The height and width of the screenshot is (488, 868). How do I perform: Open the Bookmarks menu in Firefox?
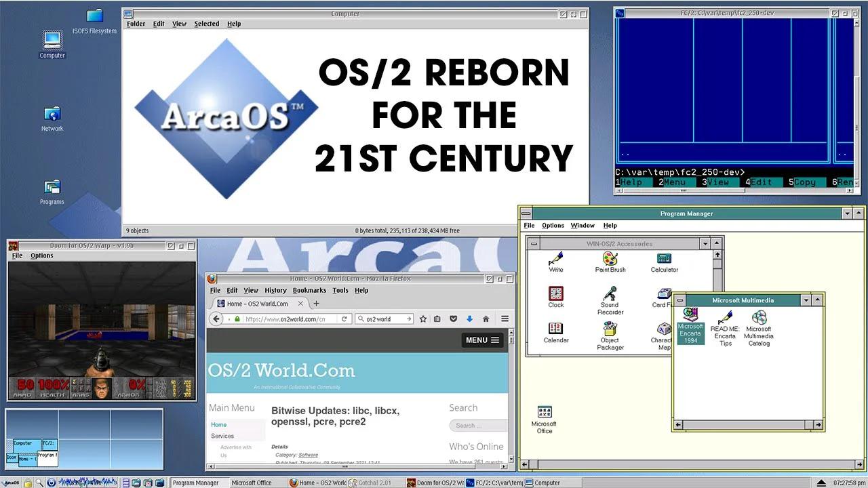(309, 290)
